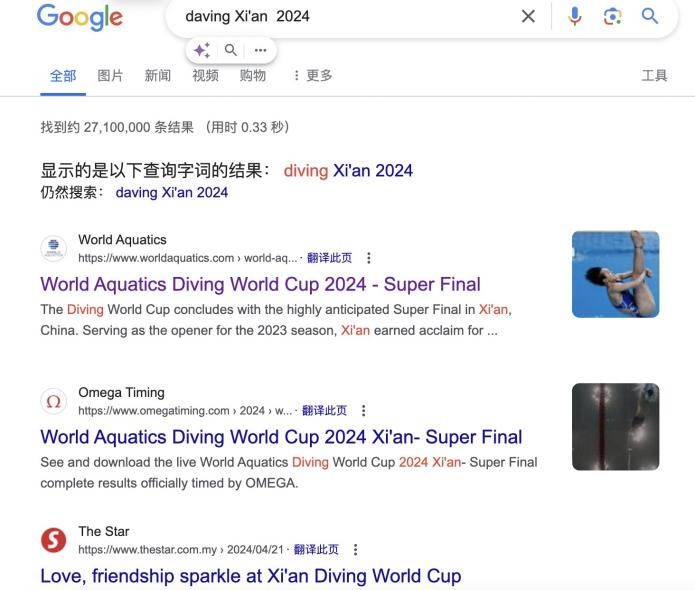
Task: Click the AI sparkle icon below search box
Action: coord(202,50)
